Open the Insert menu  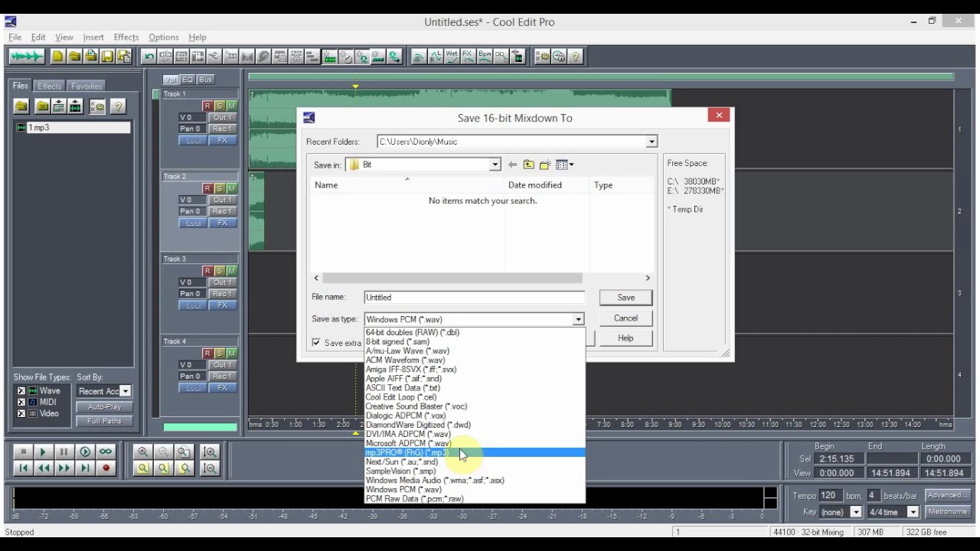tap(93, 37)
